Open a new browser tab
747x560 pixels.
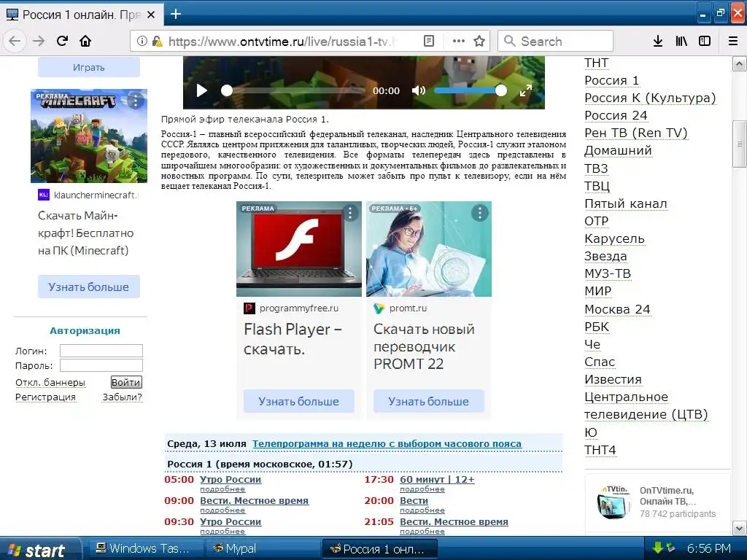(x=176, y=15)
